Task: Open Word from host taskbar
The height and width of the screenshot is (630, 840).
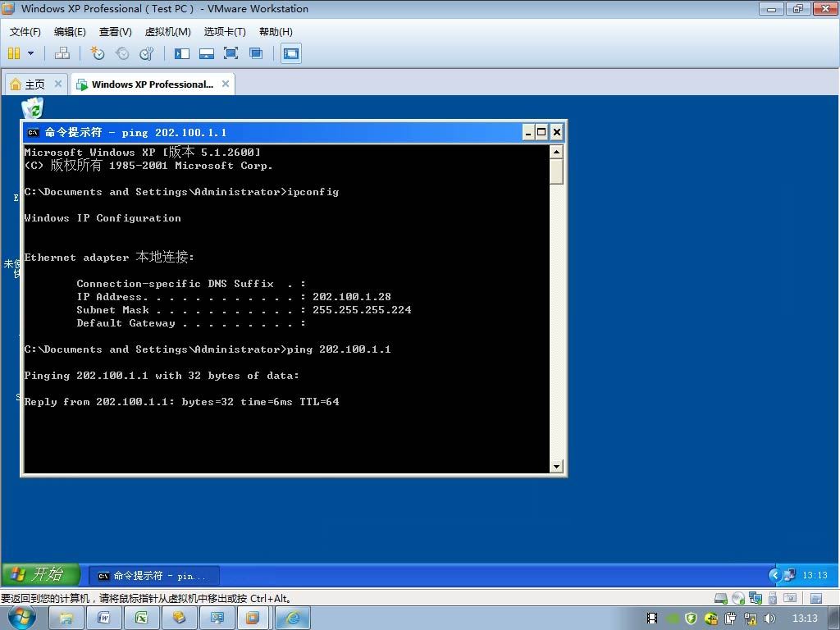Action: [103, 619]
